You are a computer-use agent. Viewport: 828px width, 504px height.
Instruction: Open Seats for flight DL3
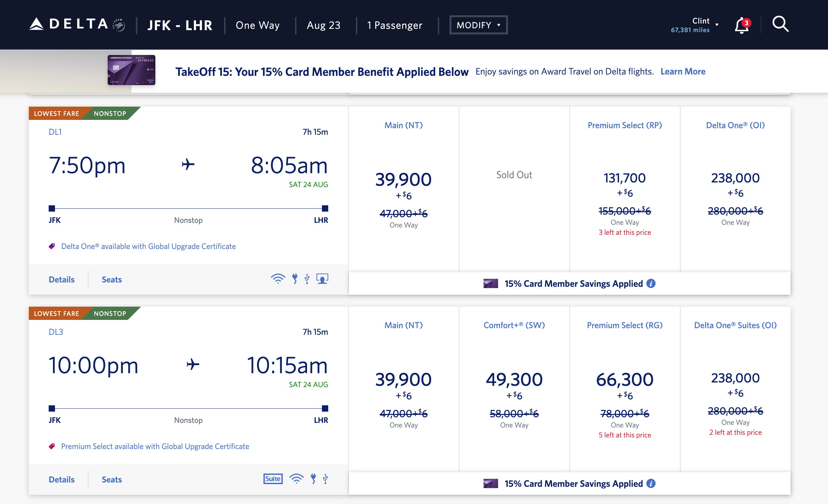coord(112,479)
